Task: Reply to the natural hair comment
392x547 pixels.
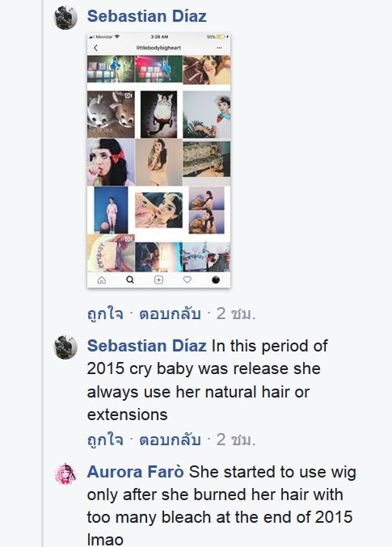Action: point(170,440)
